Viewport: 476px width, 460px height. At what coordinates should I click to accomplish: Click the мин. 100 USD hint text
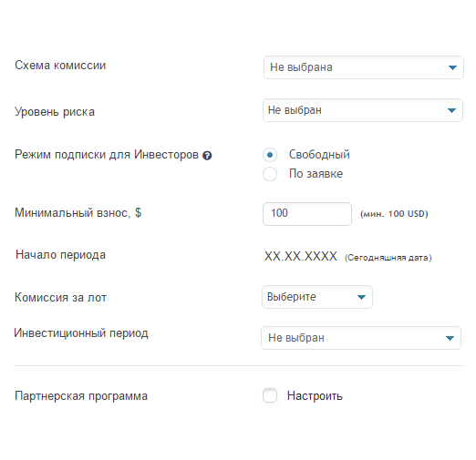tap(394, 214)
